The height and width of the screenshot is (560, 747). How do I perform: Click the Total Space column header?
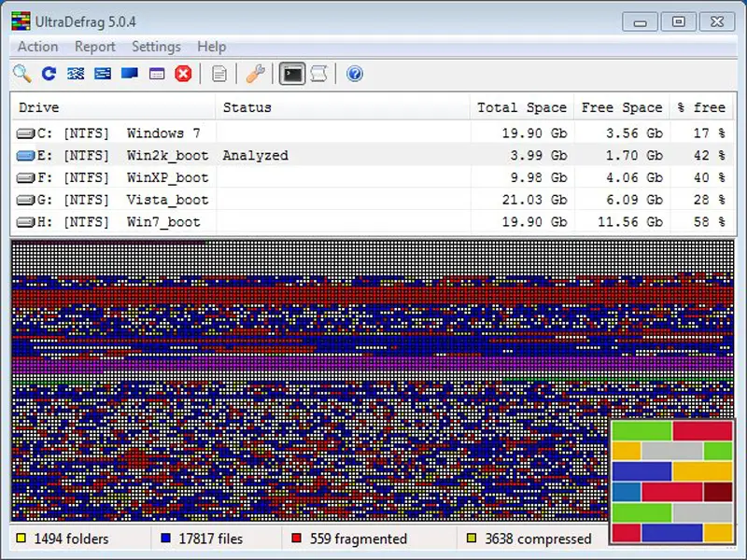tap(521, 107)
